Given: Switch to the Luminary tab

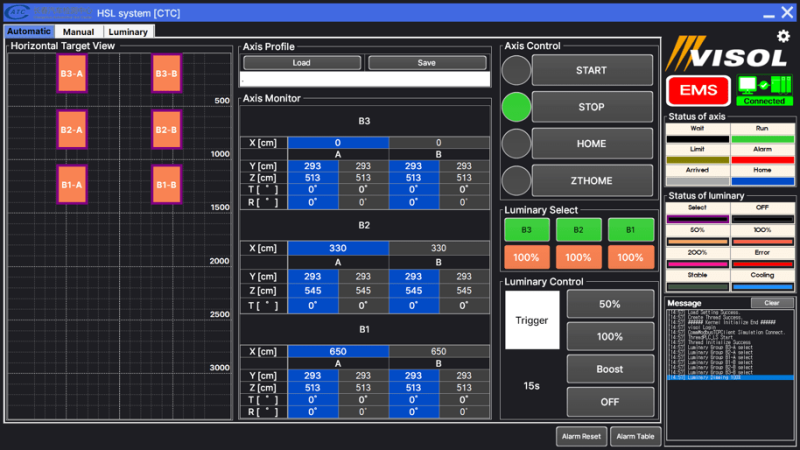Looking at the screenshot, I should 128,32.
